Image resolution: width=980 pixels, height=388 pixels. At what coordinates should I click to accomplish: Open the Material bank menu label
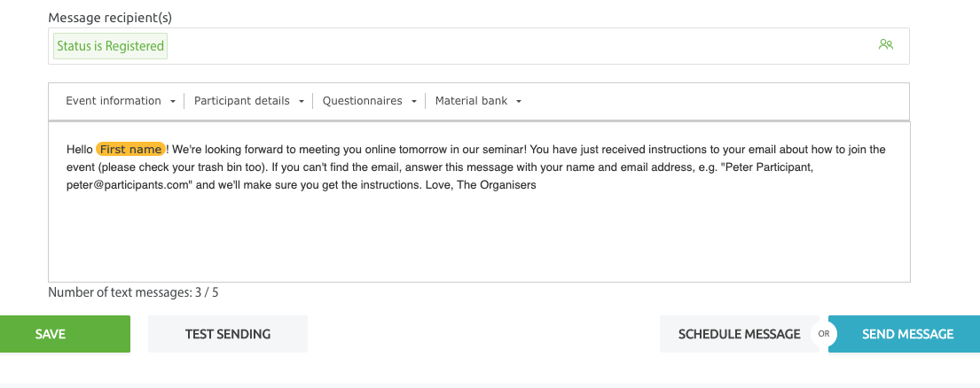471,101
